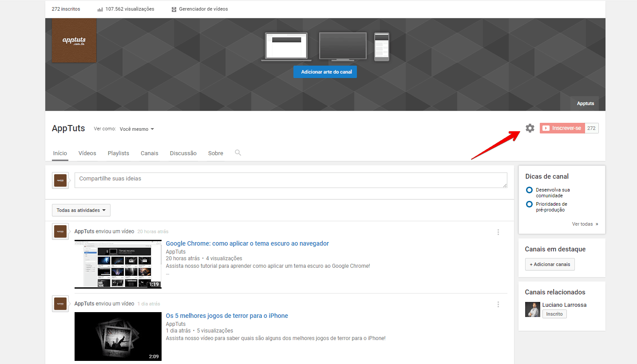Image resolution: width=637 pixels, height=364 pixels.
Task: Click the + Adicionar canais button
Action: (x=550, y=264)
